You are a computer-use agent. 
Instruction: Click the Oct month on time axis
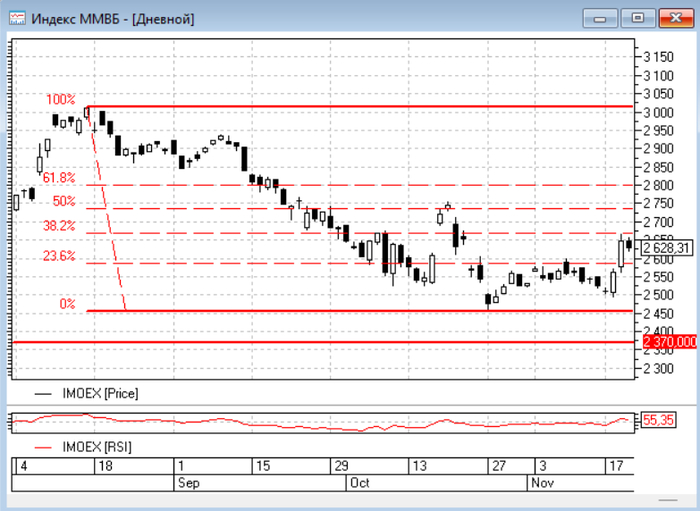click(x=357, y=482)
